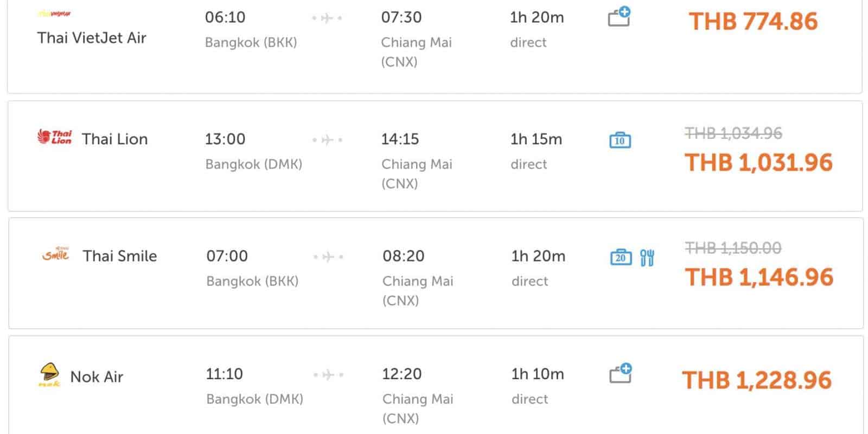The width and height of the screenshot is (868, 434).
Task: Click the 06:10 Bangkok departure time
Action: 225,17
